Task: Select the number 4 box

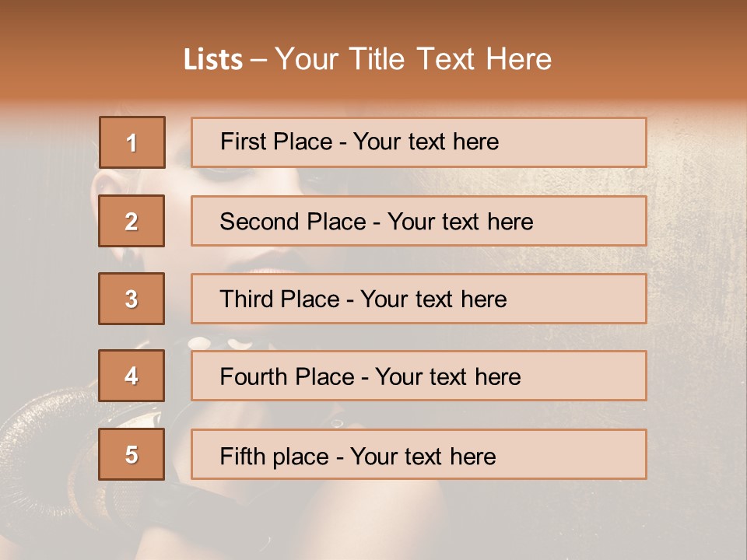Action: coord(132,376)
